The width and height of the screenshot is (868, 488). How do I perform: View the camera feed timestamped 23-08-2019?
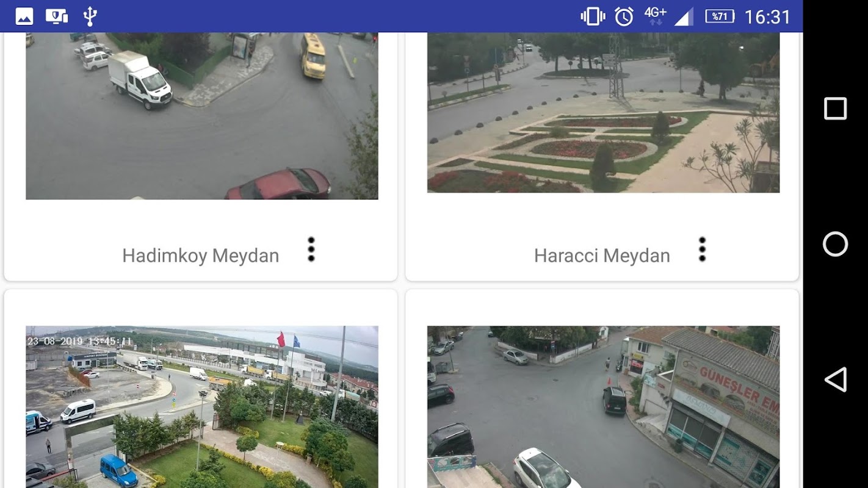point(202,407)
